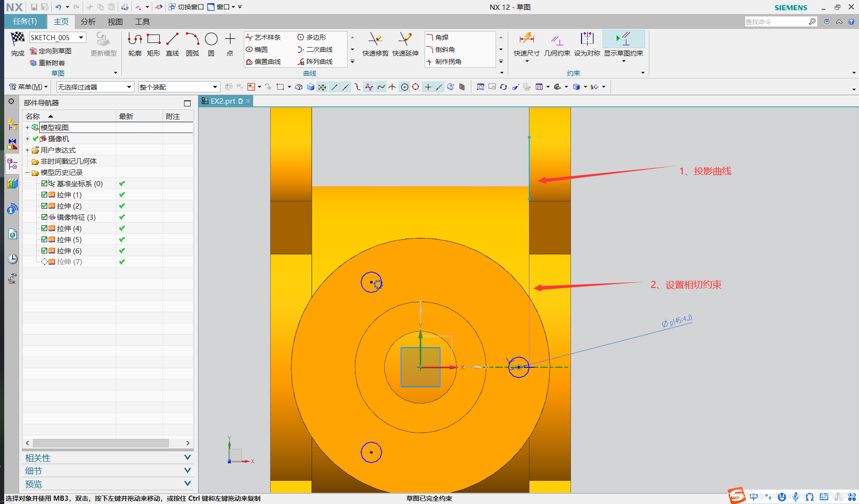Switch to the 工具 ribbon tab
Viewport: 859px width, 504px height.
click(x=142, y=21)
